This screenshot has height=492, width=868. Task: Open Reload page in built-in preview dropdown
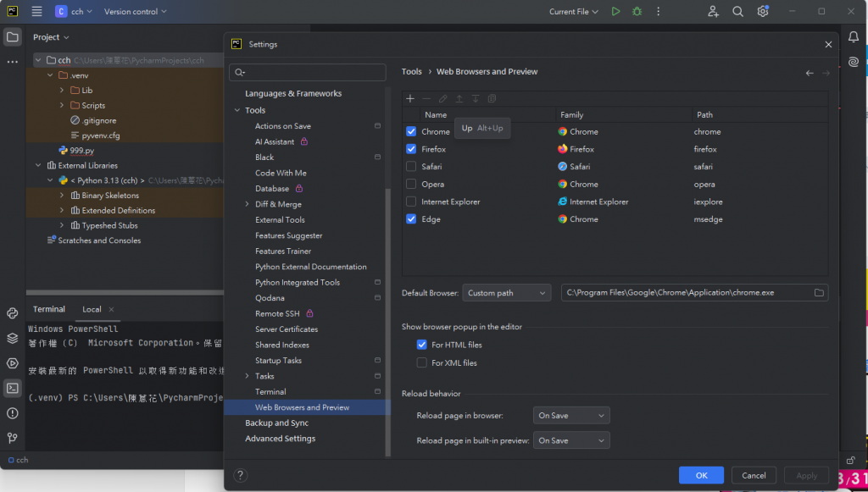(571, 440)
